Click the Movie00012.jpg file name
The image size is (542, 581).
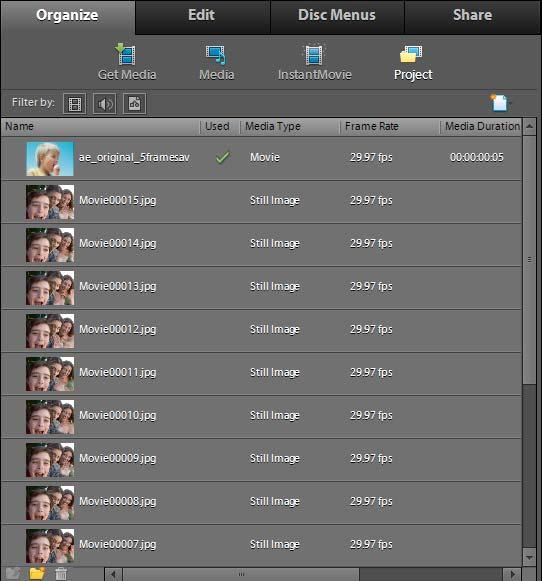pos(117,329)
